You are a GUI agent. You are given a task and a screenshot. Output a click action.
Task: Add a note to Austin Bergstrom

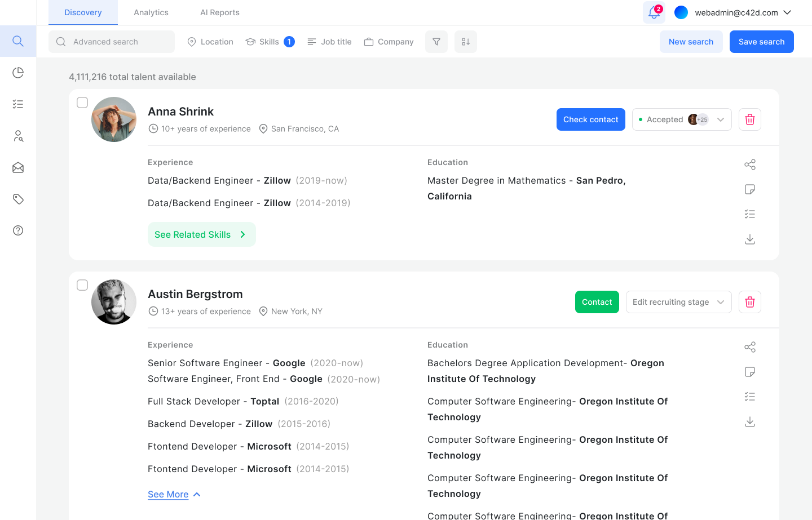pyautogui.click(x=750, y=372)
